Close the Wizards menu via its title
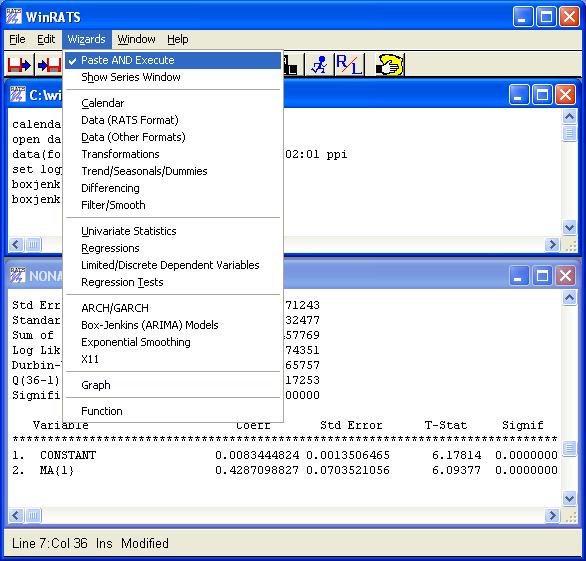The width and height of the screenshot is (586, 561). (87, 39)
